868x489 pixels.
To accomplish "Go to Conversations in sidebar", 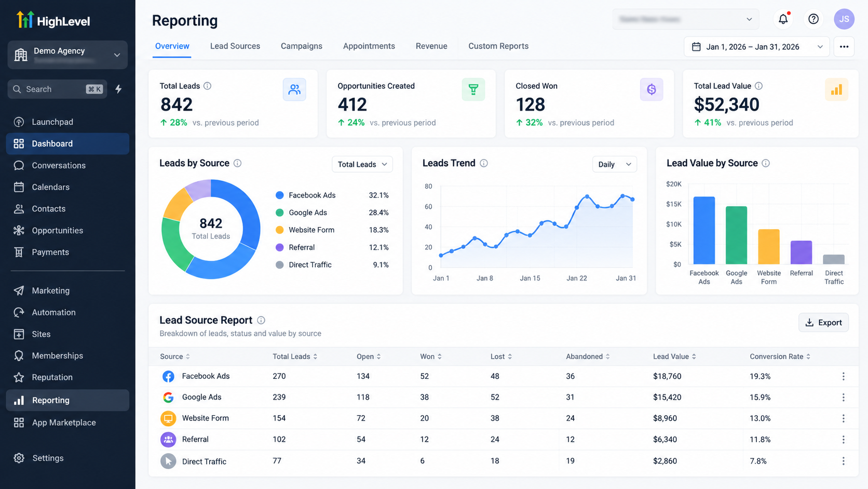I will (67, 165).
